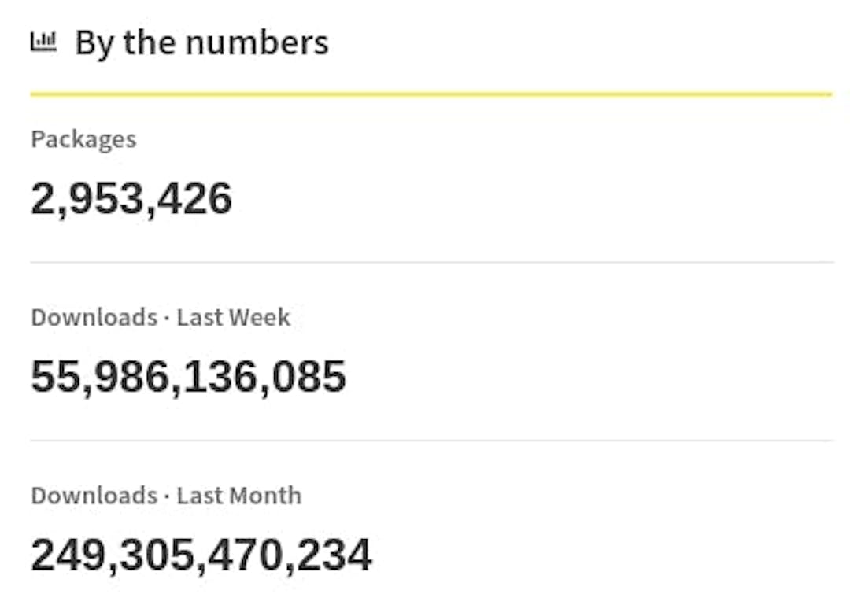Viewport: 850px width, 616px height.
Task: Click the trailing 234 in the monthly downloads number
Action: click(334, 555)
